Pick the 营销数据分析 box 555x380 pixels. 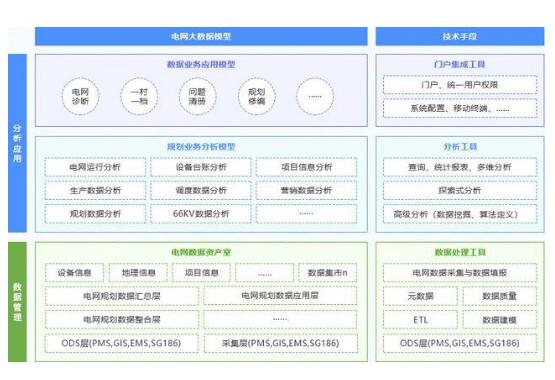pos(307,190)
